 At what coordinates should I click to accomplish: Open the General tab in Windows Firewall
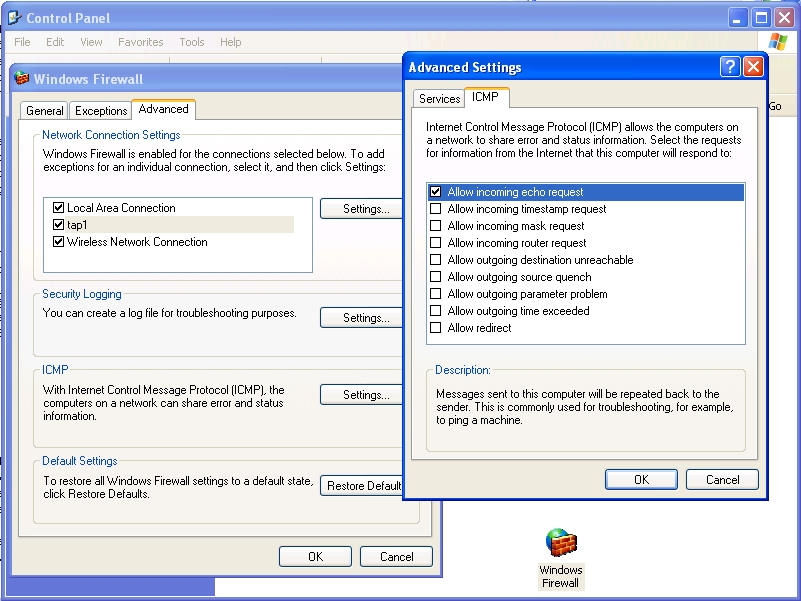[x=45, y=111]
